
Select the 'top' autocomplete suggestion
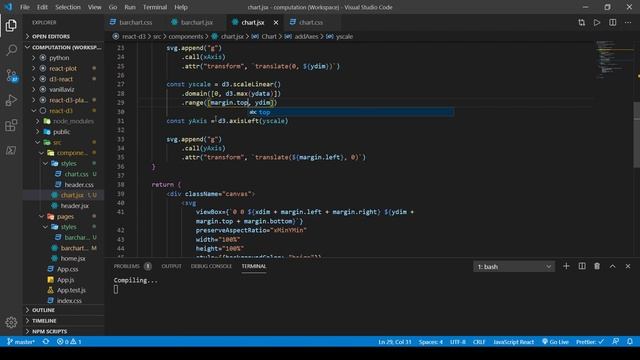[351, 112]
